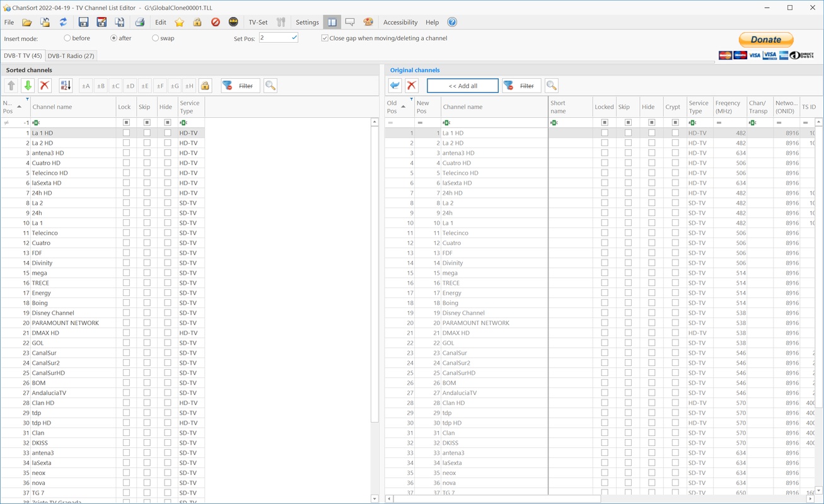Click the yellow star favorites icon
This screenshot has width=824, height=504.
pyautogui.click(x=180, y=22)
